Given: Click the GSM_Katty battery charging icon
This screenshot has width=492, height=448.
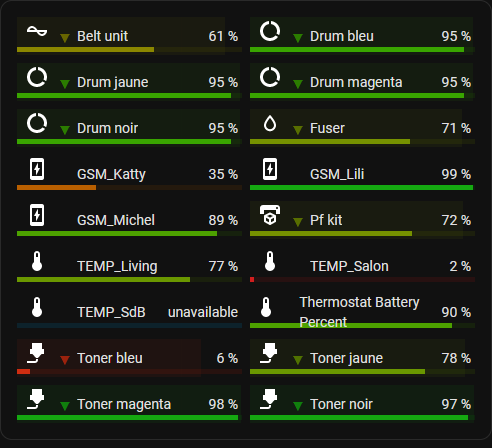Looking at the screenshot, I should coord(37,169).
